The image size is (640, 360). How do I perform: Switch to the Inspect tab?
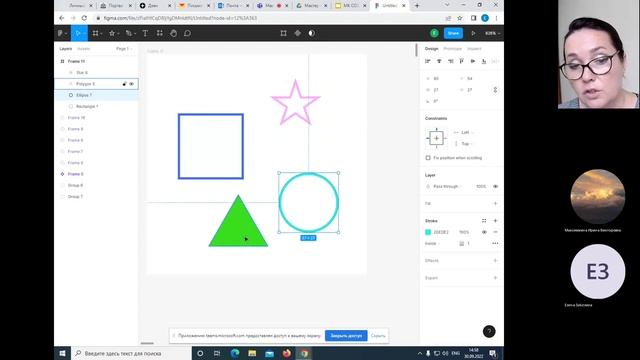474,49
